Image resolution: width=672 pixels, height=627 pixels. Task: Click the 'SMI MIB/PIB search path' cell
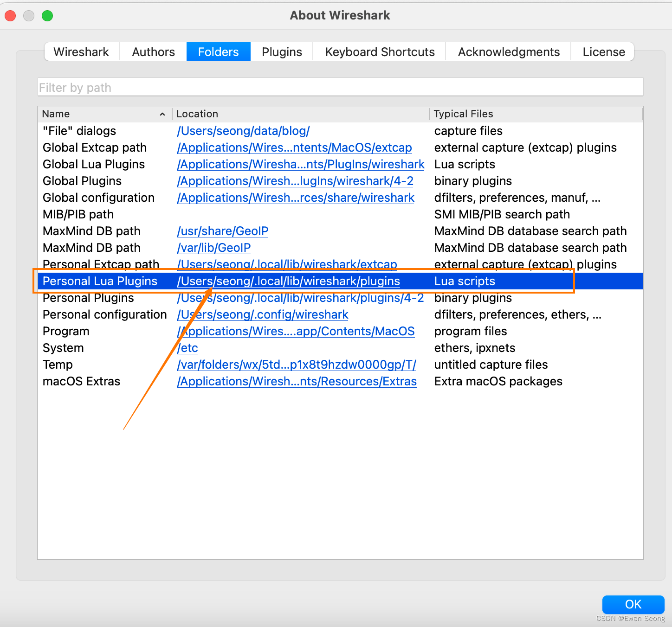pyautogui.click(x=502, y=214)
